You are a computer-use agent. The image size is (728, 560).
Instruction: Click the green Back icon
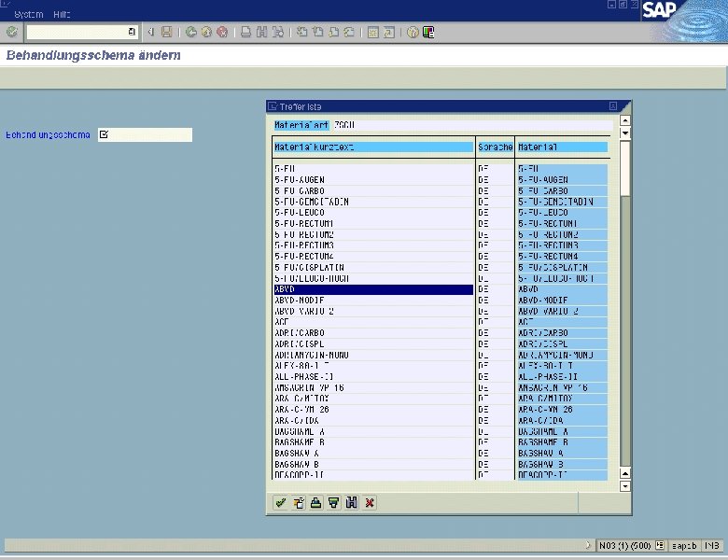point(190,32)
